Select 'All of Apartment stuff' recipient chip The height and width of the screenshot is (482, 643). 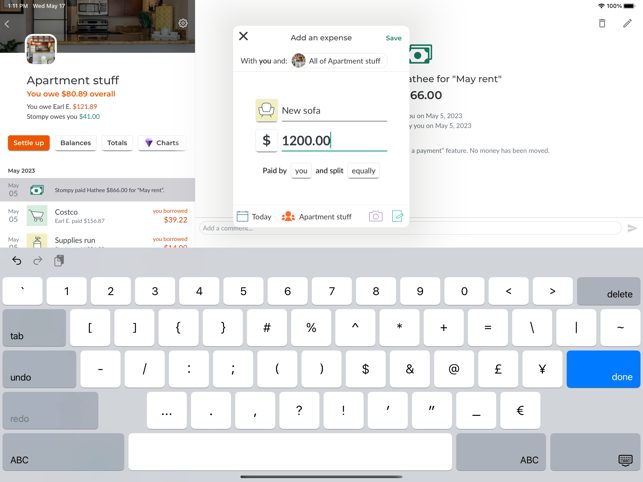coord(340,61)
